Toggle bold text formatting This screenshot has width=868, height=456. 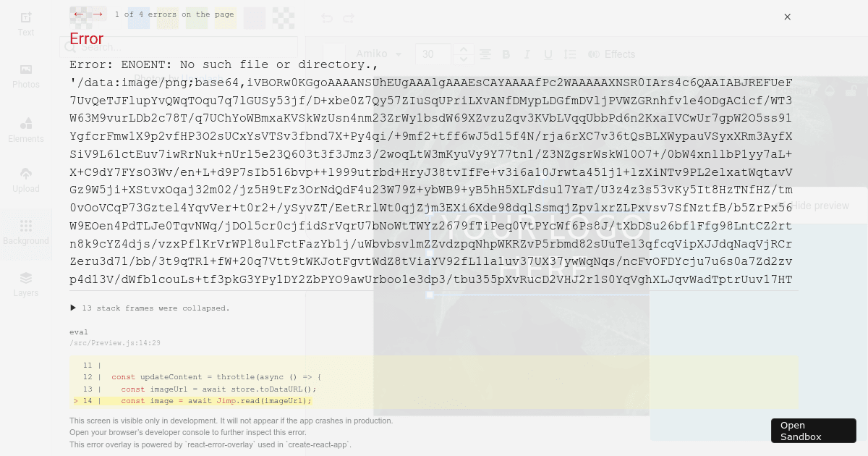[506, 54]
